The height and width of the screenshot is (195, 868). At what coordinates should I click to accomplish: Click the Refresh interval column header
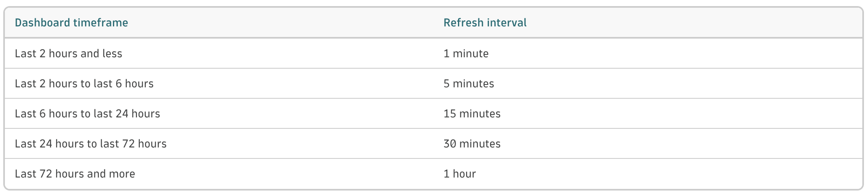485,23
